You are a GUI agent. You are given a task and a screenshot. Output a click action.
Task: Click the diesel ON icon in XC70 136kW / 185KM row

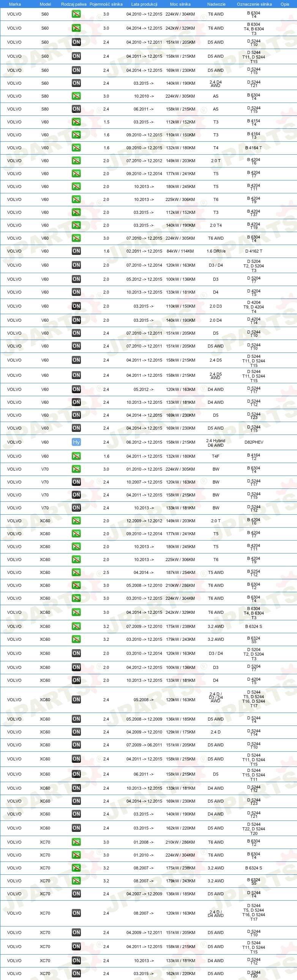[x=76, y=894]
